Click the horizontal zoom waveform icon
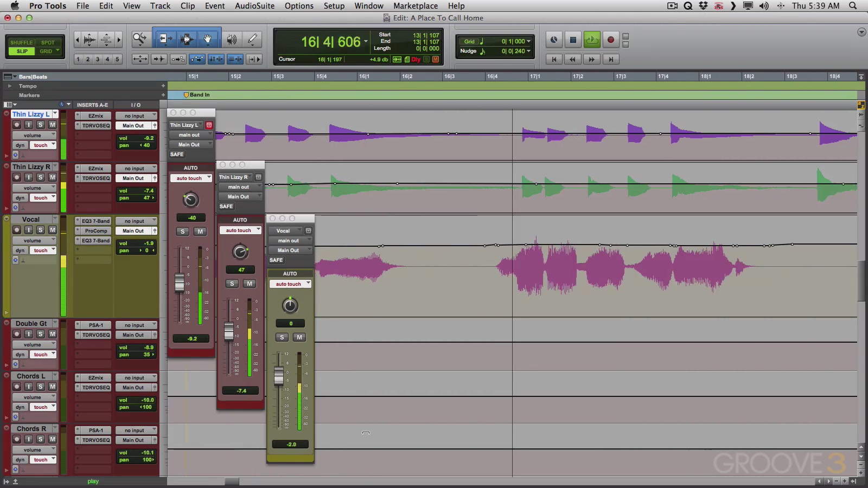This screenshot has height=488, width=868. [90, 40]
